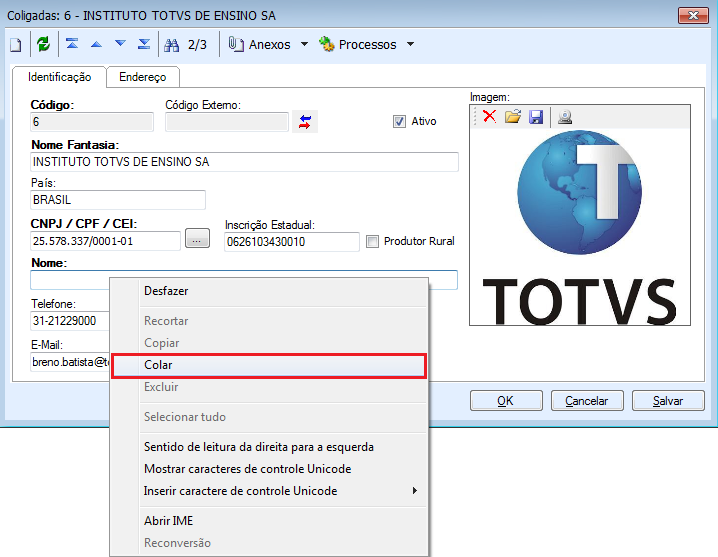Image resolution: width=718 pixels, height=557 pixels.
Task: Jump to last record arrow
Action: tap(144, 44)
